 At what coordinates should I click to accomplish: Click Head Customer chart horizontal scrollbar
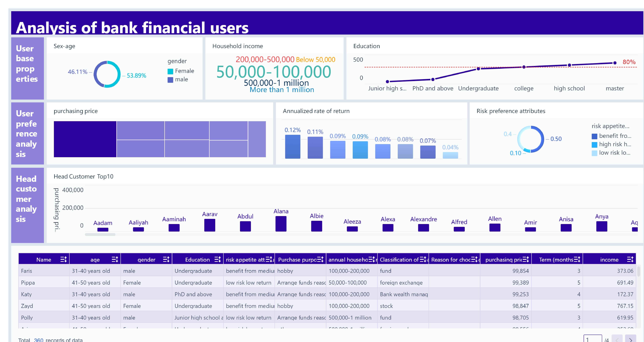pyautogui.click(x=100, y=234)
